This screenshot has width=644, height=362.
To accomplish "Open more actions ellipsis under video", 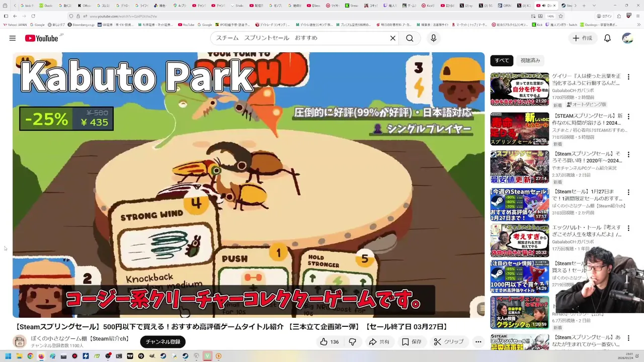I will (x=478, y=342).
